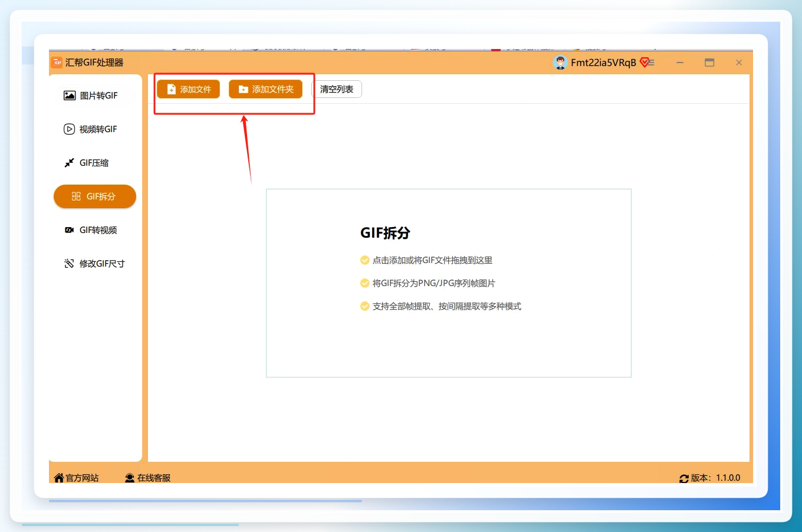Close the 汇帮GIF处理器 window

pos(739,63)
